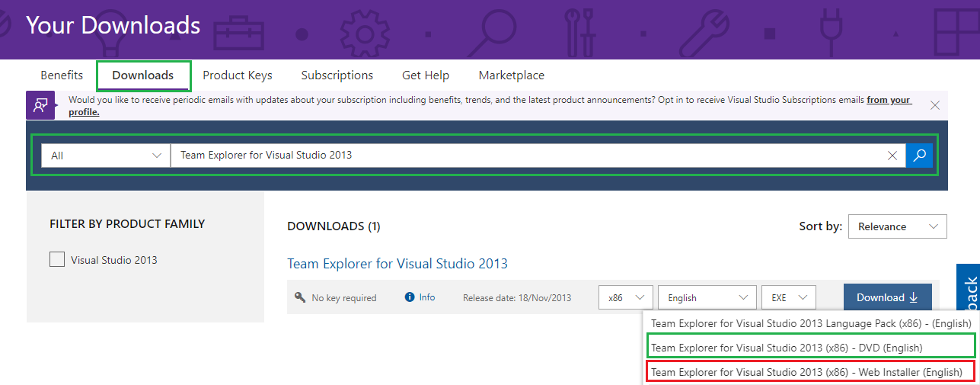Open the Product Keys tab

[238, 75]
